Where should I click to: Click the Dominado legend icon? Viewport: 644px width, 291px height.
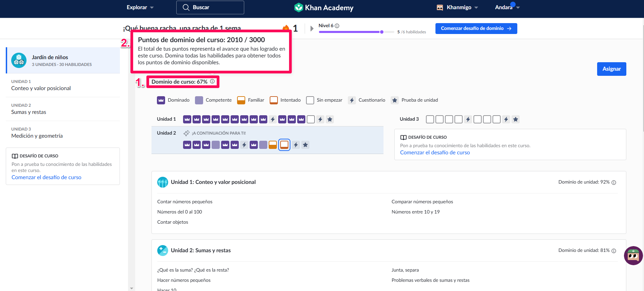click(161, 100)
